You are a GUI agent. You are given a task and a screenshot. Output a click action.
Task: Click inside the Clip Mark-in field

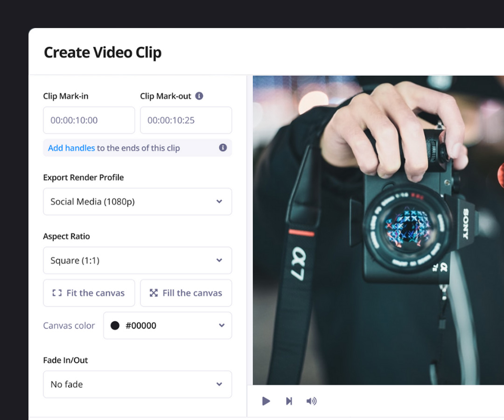coord(89,120)
